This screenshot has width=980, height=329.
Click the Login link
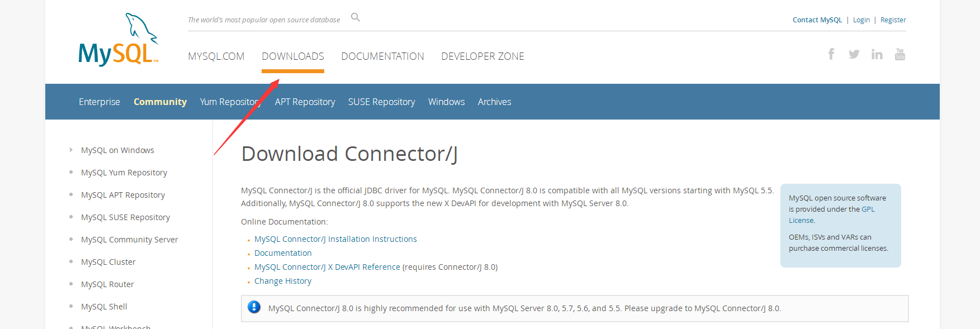click(x=861, y=20)
